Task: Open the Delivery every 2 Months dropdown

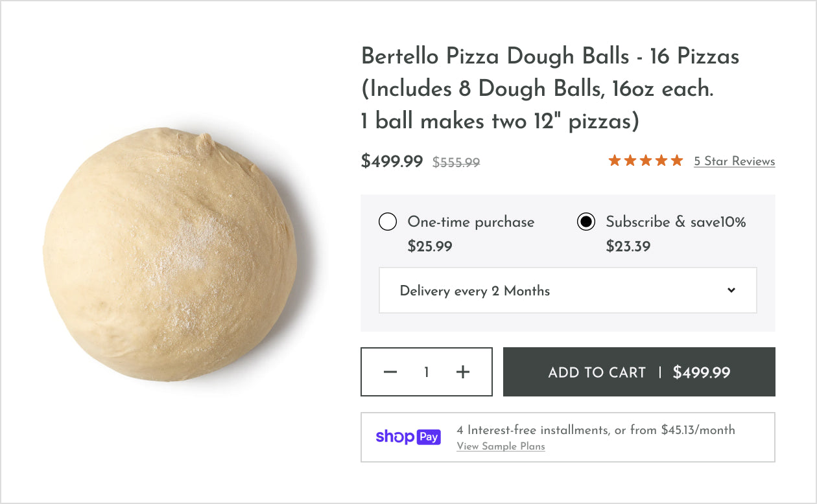Action: point(567,291)
